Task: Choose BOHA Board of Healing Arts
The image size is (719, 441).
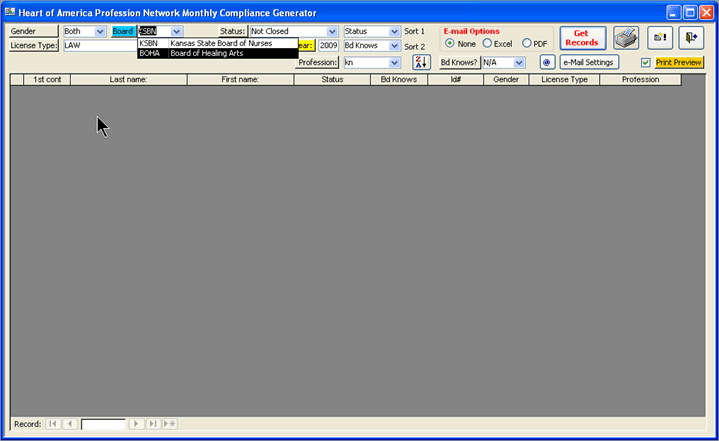Action: pyautogui.click(x=218, y=53)
